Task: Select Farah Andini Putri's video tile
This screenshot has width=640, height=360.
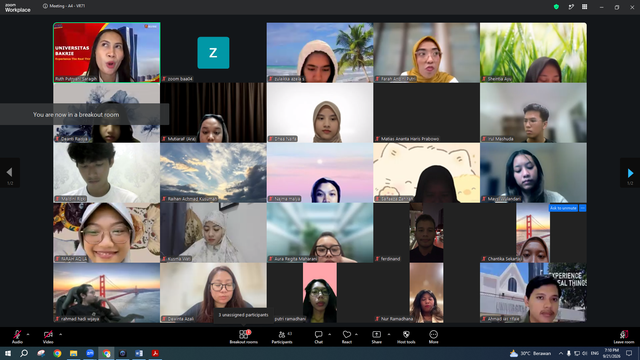Action: tap(427, 52)
